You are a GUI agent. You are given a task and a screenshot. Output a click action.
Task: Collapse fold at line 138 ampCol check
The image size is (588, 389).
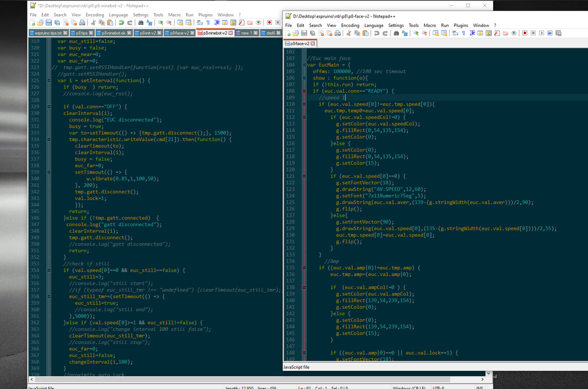click(304, 287)
